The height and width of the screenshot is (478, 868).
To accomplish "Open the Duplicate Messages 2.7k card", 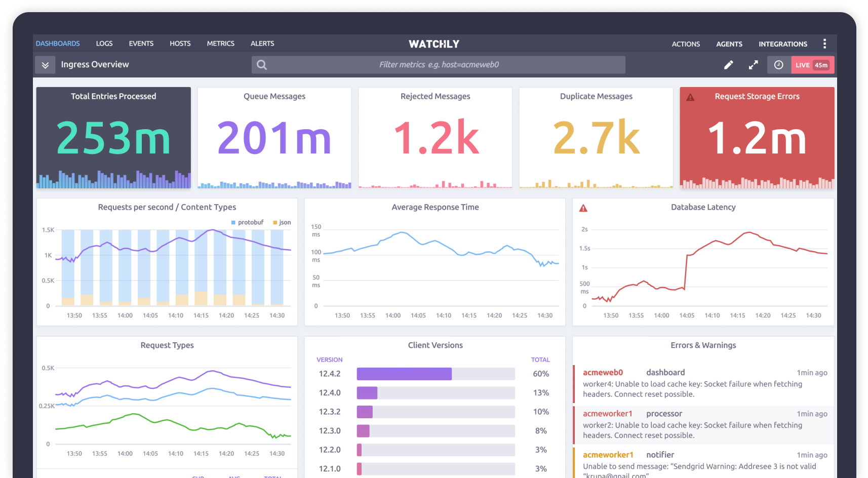I will 596,138.
